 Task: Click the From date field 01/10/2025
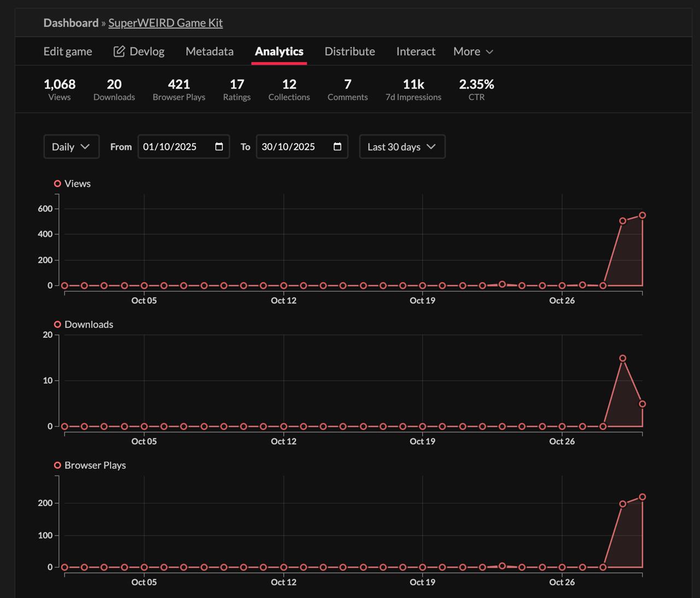(184, 146)
